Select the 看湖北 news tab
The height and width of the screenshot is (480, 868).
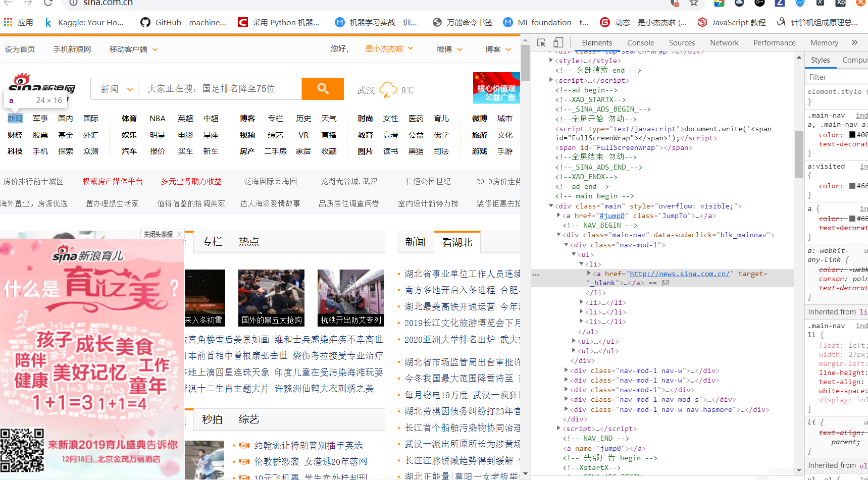click(457, 242)
